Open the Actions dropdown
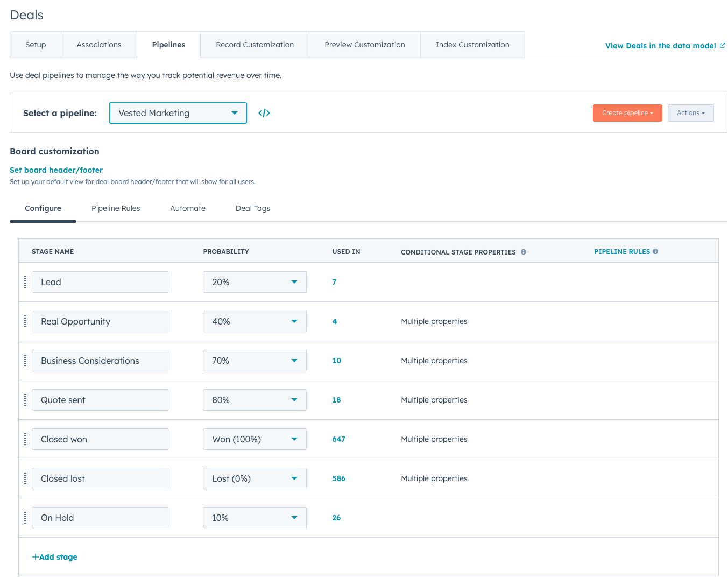728x585 pixels. point(690,113)
